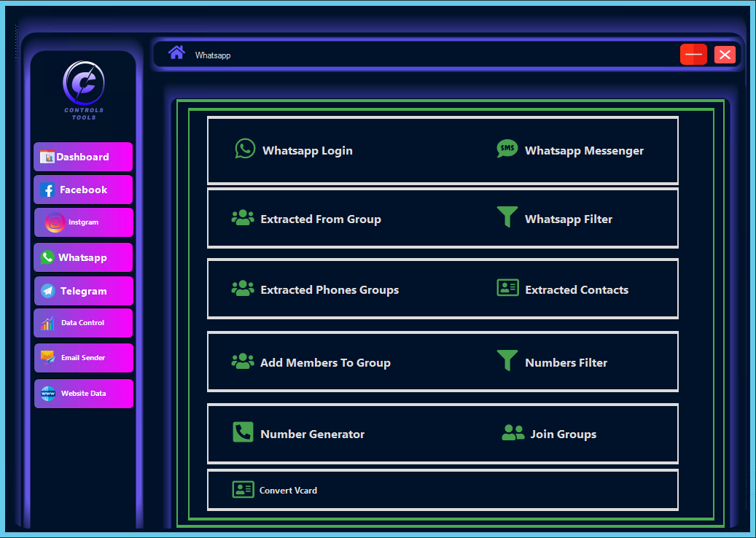Click the Whatsapp title in the top bar

(213, 55)
